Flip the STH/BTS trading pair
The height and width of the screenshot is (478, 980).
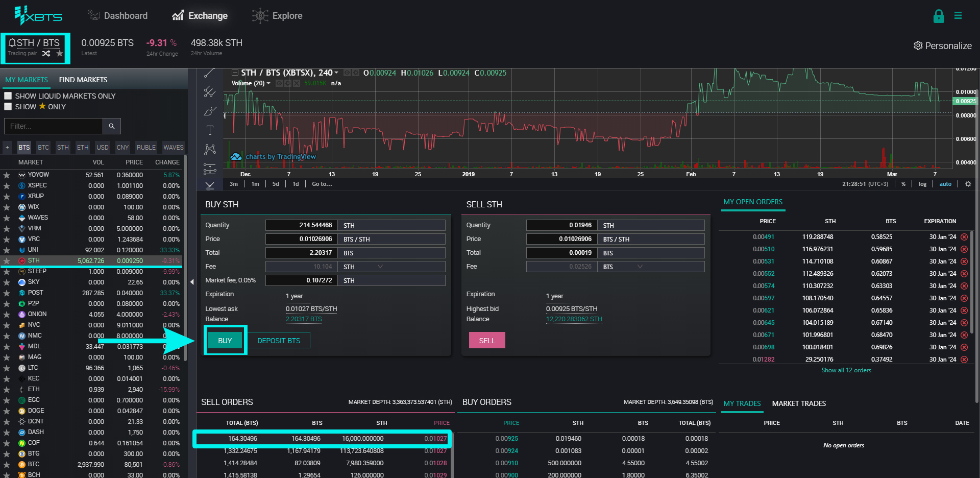[46, 53]
